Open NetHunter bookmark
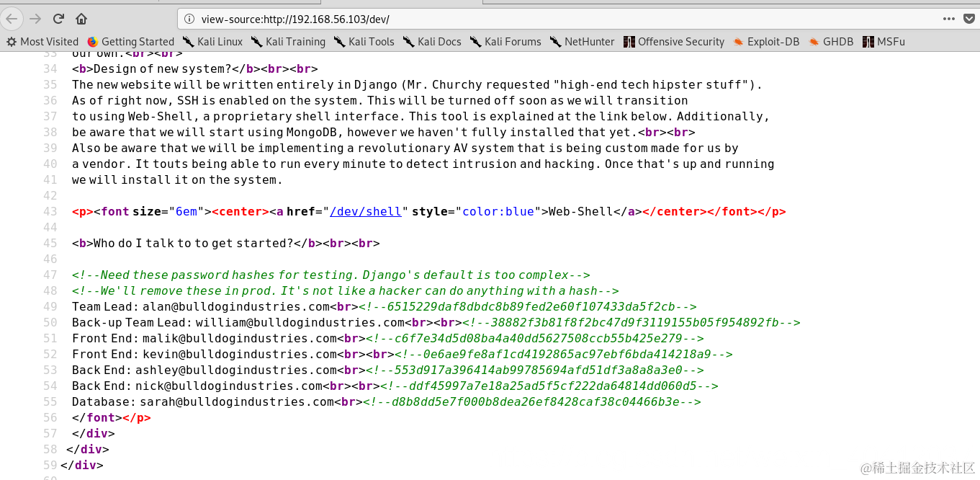980x480 pixels. click(x=582, y=42)
